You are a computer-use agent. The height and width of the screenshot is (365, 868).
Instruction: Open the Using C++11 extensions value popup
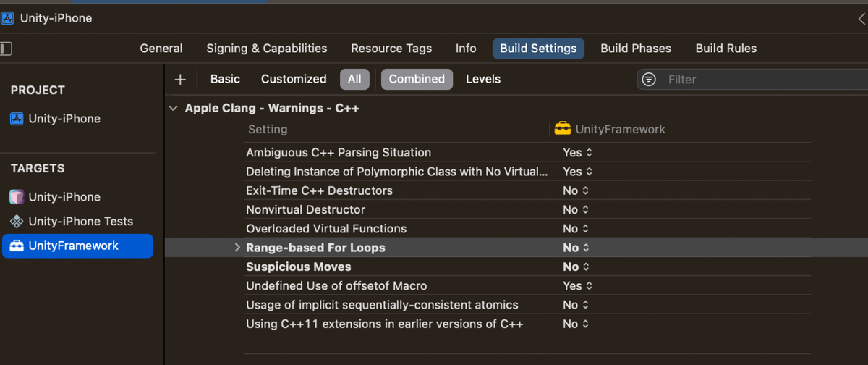pos(576,324)
